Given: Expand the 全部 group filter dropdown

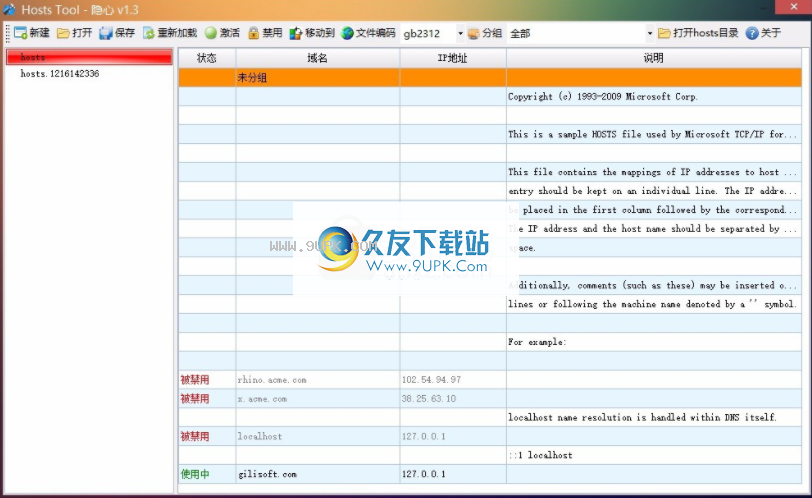Looking at the screenshot, I should coord(649,33).
